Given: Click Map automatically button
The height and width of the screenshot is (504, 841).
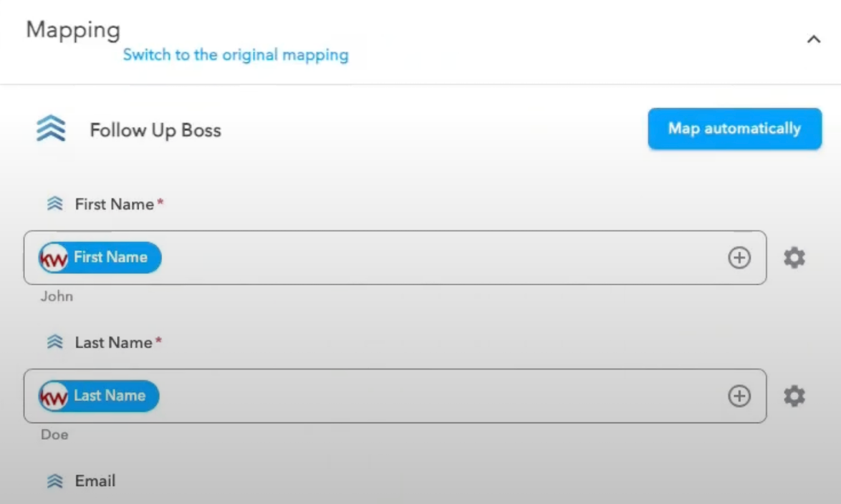Looking at the screenshot, I should [x=735, y=129].
